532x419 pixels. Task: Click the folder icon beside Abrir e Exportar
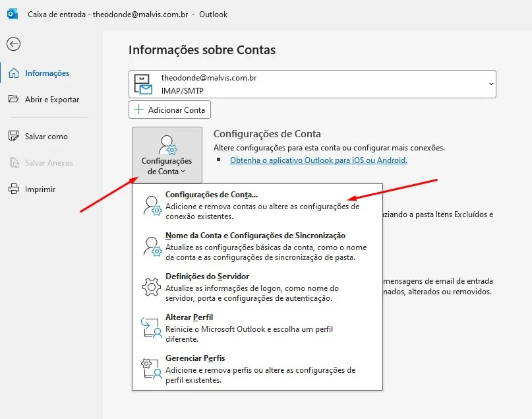[13, 99]
